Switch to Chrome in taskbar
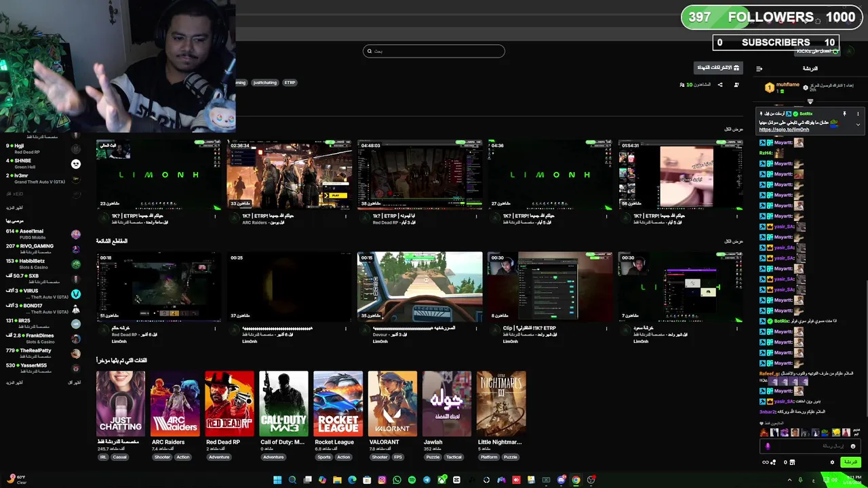The height and width of the screenshot is (488, 868). coord(576,480)
